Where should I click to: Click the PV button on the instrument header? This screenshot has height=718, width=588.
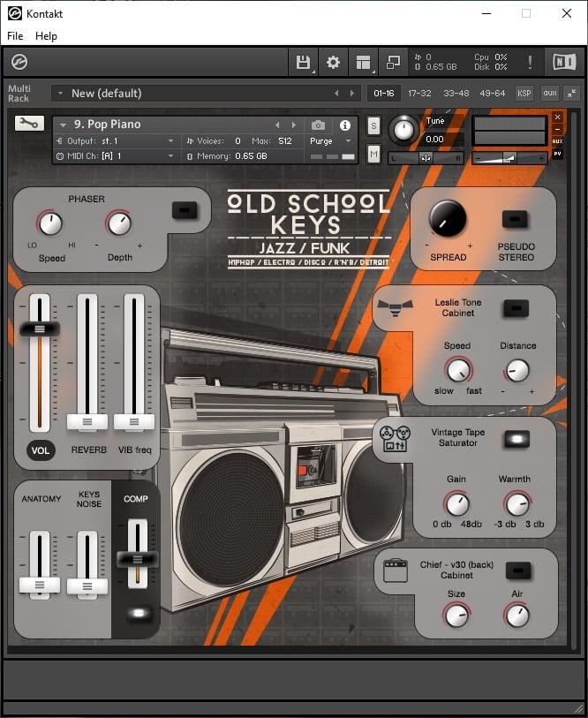[557, 154]
